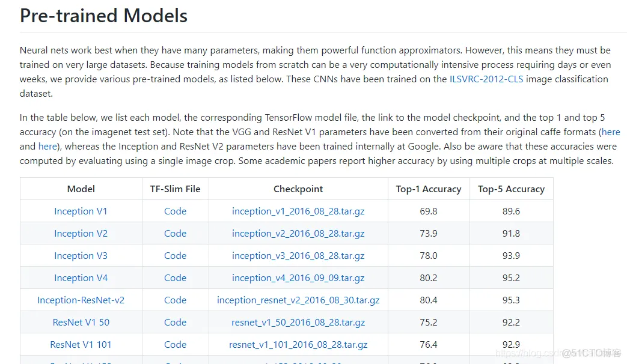Image resolution: width=627 pixels, height=364 pixels.
Task: Click the 80.2 Top-1 accuracy value
Action: coord(429,278)
